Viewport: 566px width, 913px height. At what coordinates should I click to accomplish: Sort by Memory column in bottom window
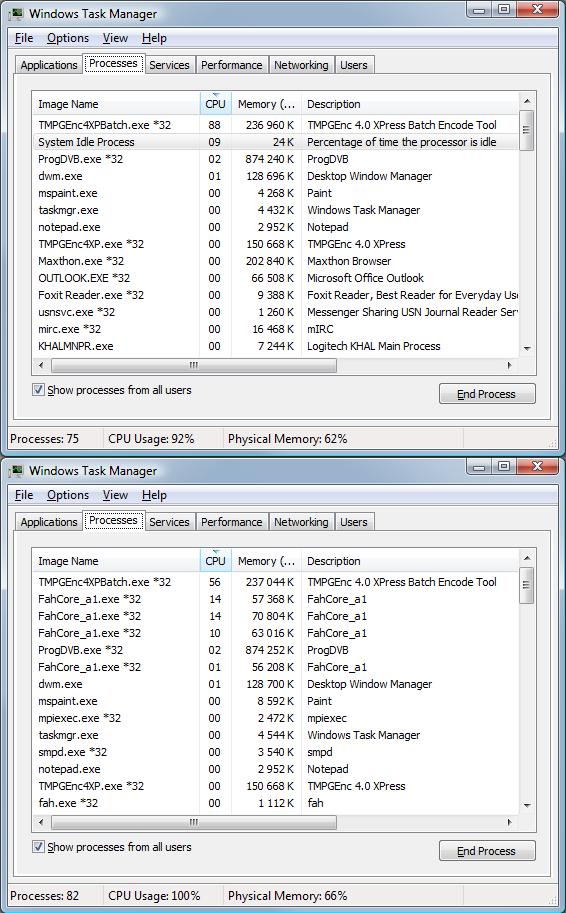[267, 561]
